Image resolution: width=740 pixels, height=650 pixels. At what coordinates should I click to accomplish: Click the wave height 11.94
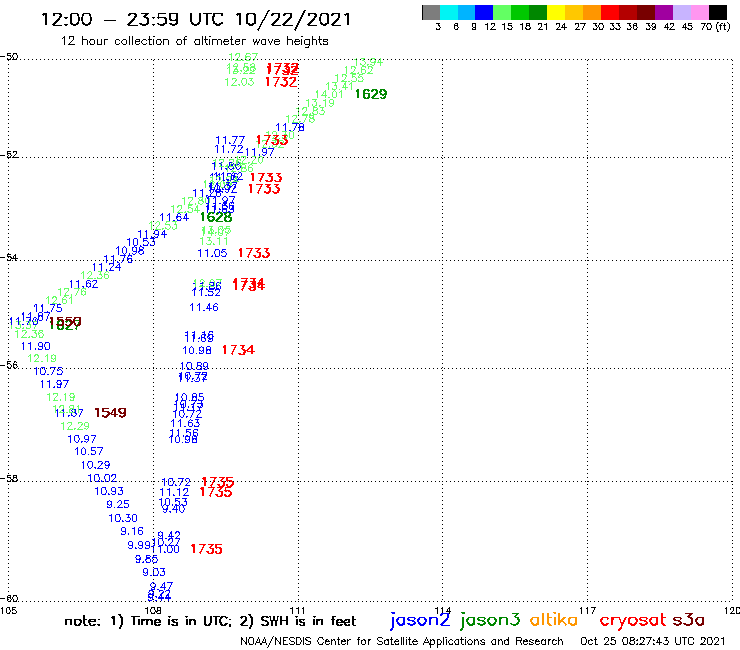coord(152,234)
